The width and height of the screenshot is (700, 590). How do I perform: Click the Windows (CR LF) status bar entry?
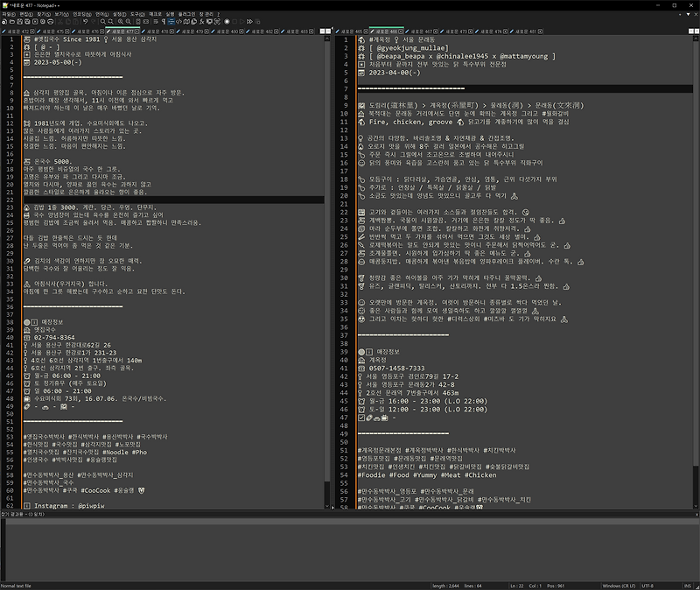point(619,586)
